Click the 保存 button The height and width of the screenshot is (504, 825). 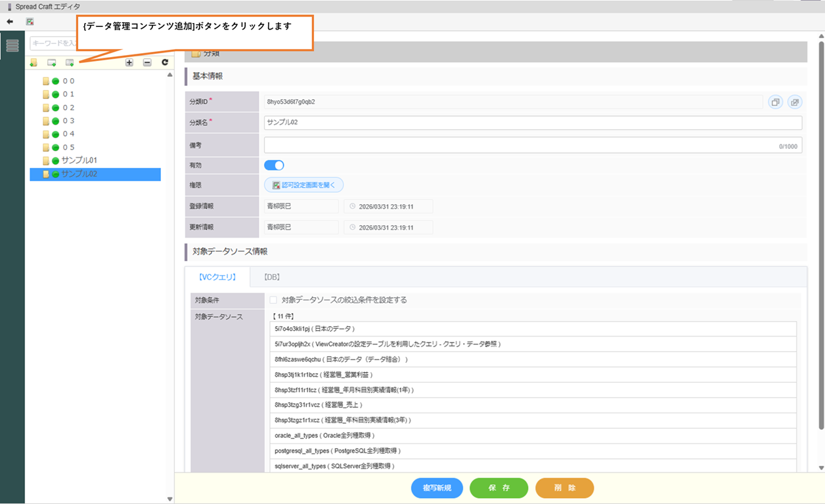[499, 488]
